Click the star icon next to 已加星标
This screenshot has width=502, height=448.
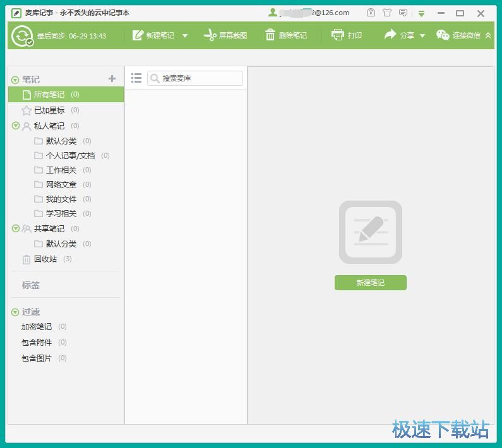pyautogui.click(x=27, y=110)
